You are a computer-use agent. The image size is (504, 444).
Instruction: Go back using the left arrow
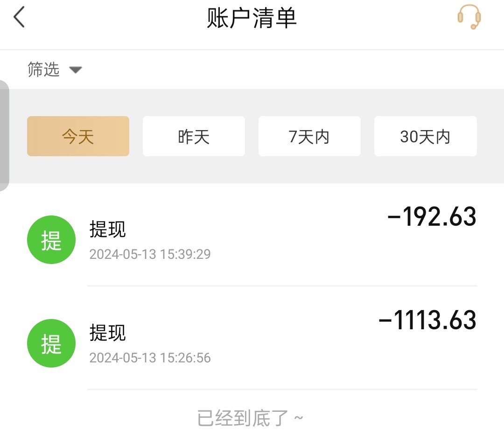(19, 18)
